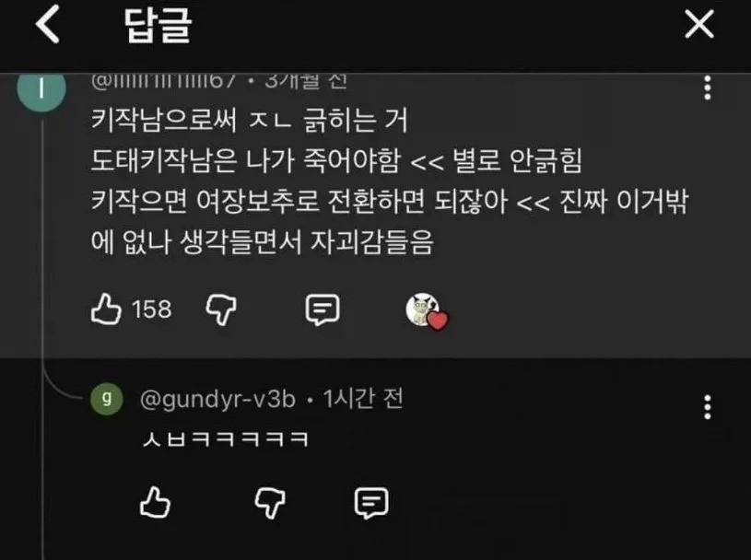Tap the 158 like count number
Screen dimensions: 751x560
[x=152, y=309]
